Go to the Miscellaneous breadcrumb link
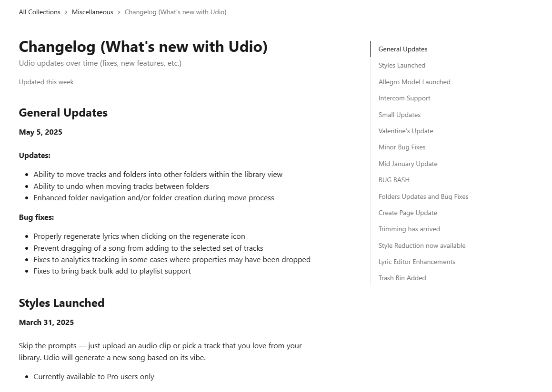 92,12
